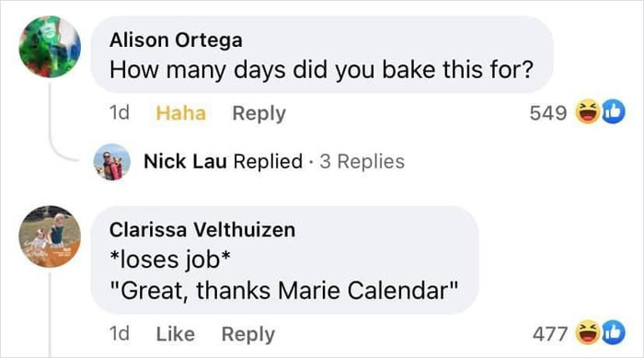Click the laughing emoji on Alison's comment

point(587,112)
